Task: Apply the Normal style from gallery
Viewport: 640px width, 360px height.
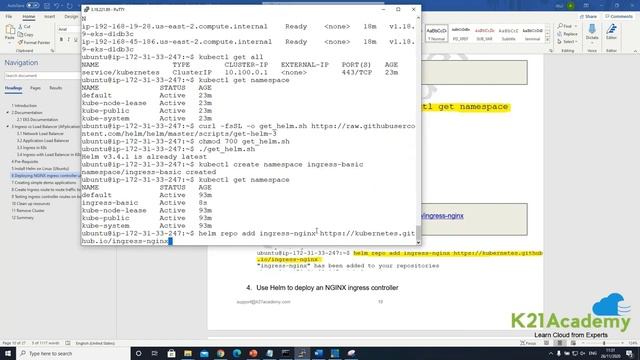Action: tap(436, 33)
